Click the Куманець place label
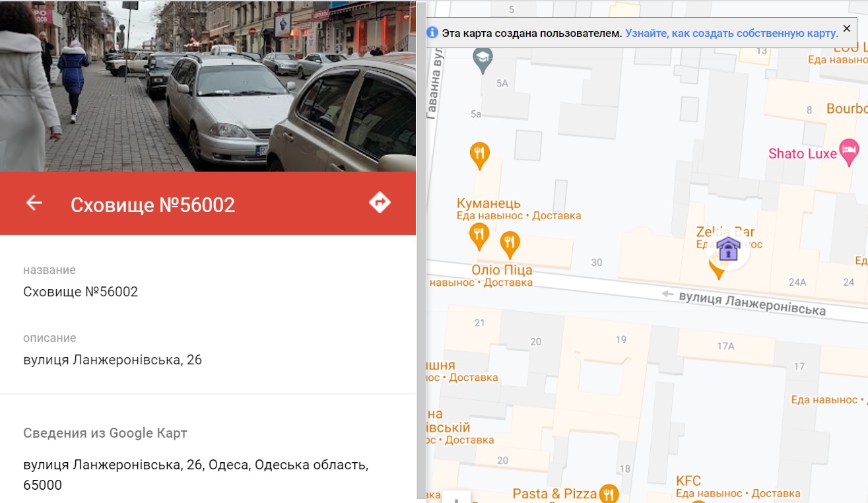 (x=488, y=203)
